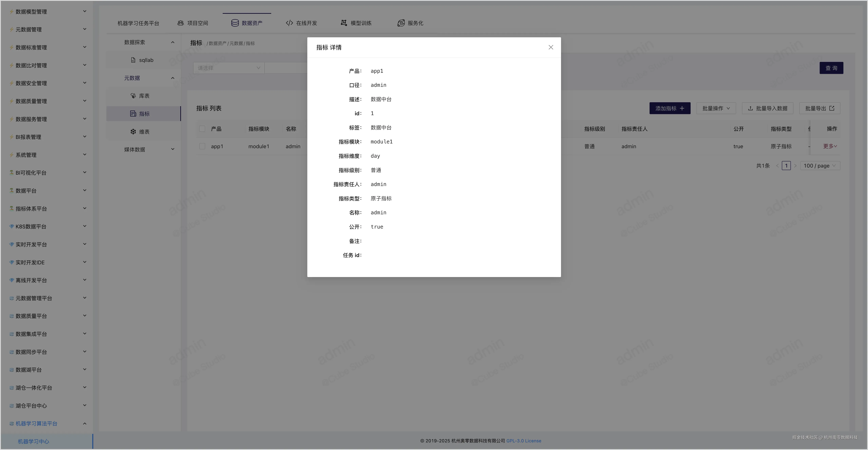Screen dimensions: 868x450
Task: Open the 批量操作 dropdown
Action: point(716,109)
